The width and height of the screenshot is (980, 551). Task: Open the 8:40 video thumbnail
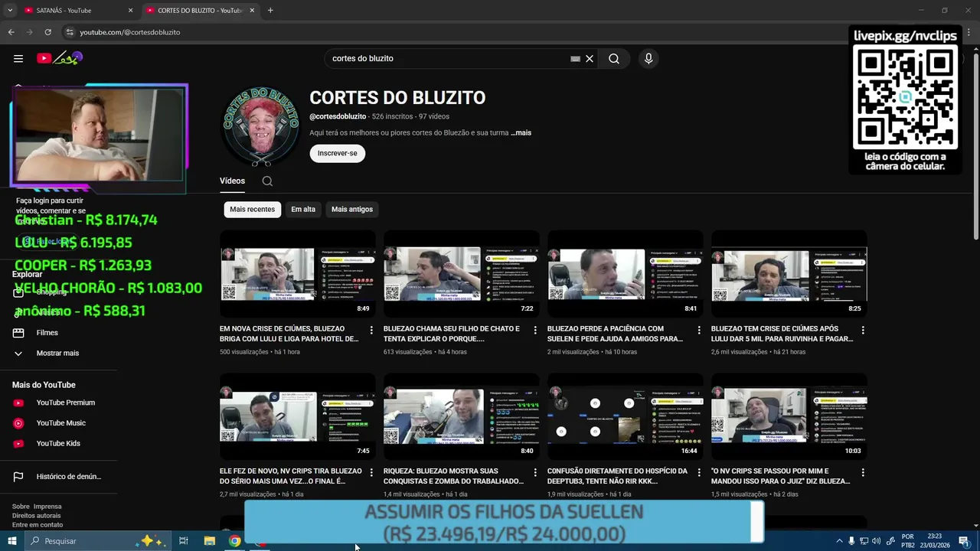(x=462, y=416)
